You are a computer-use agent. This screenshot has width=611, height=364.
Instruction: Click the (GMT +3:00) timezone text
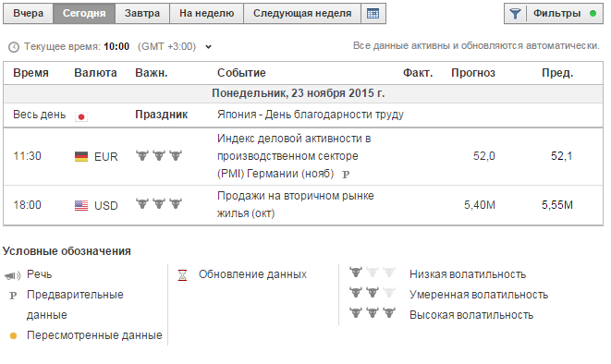166,47
